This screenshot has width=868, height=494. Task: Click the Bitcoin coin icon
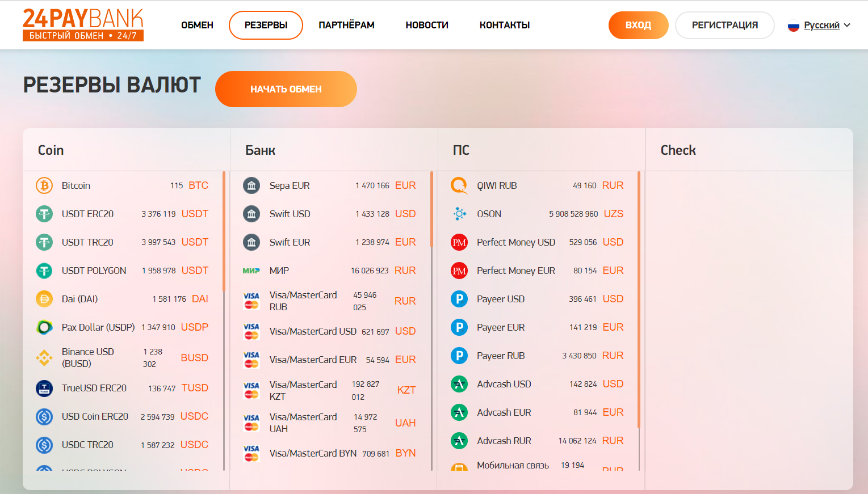coord(44,185)
